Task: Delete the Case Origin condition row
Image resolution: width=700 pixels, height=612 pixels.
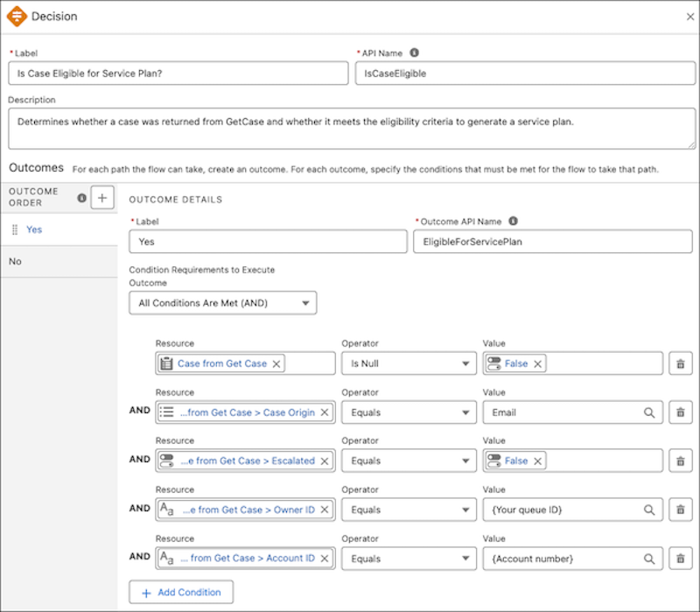Action: [680, 412]
